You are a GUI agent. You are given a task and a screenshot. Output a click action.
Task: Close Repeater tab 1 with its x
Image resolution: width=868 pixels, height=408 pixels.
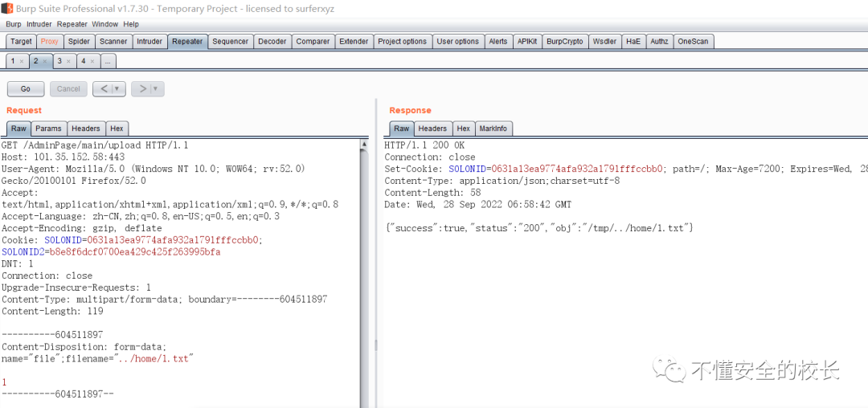click(x=21, y=61)
